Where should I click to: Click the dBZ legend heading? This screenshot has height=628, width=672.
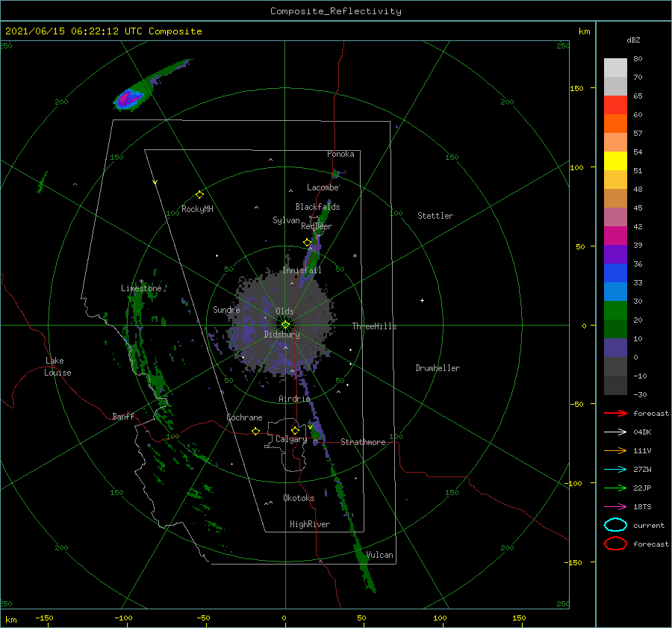(633, 40)
